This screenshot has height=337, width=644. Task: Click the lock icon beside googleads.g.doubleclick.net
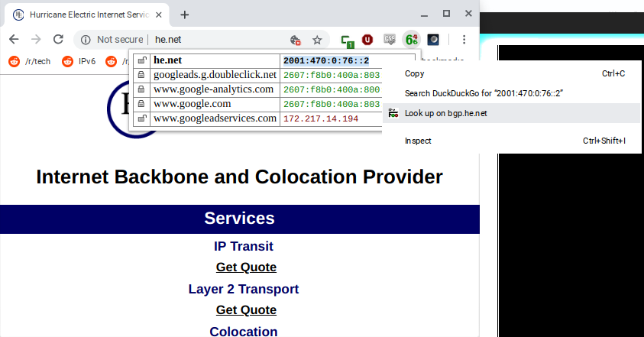[141, 75]
